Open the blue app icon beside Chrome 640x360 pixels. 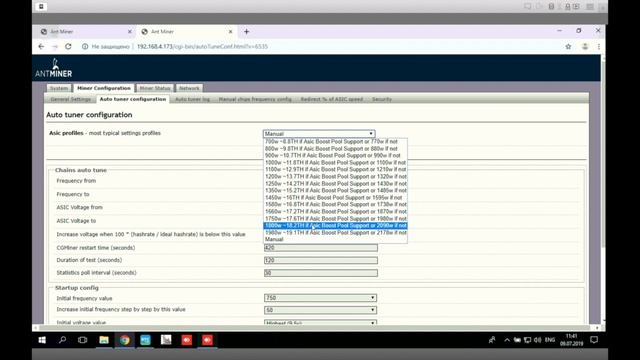click(x=145, y=340)
